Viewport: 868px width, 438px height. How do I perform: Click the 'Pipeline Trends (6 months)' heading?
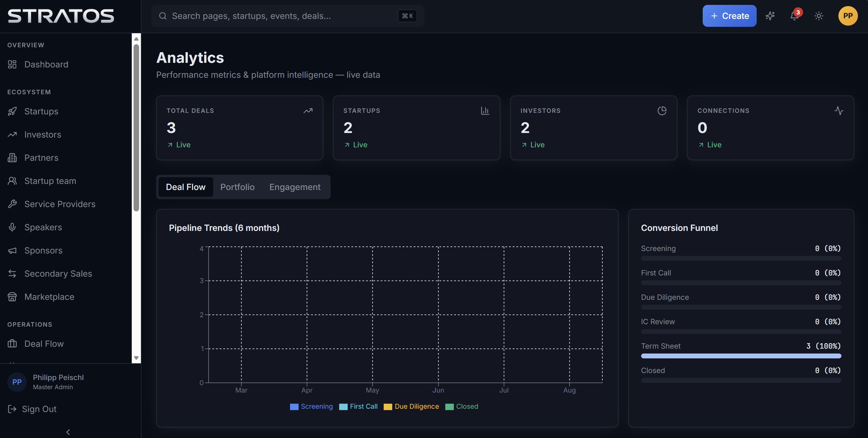(x=224, y=228)
